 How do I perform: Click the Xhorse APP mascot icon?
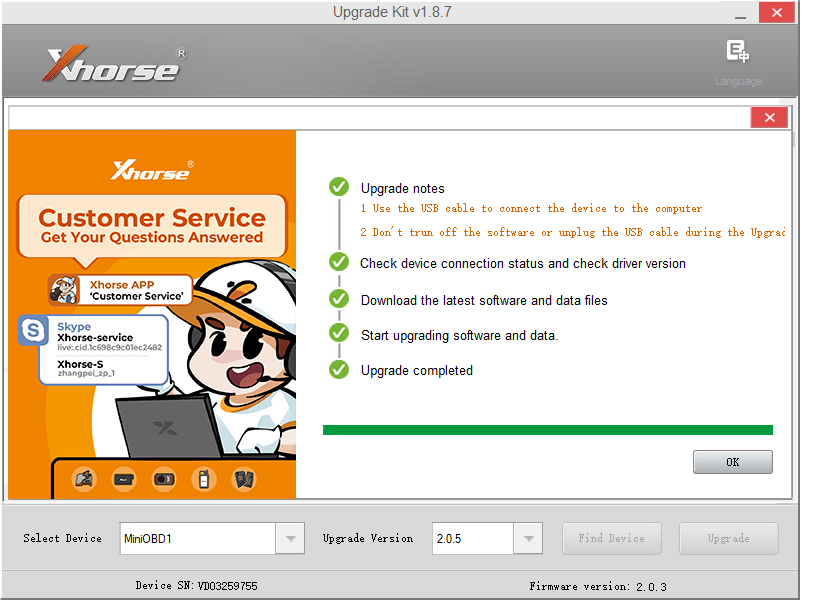click(x=64, y=290)
